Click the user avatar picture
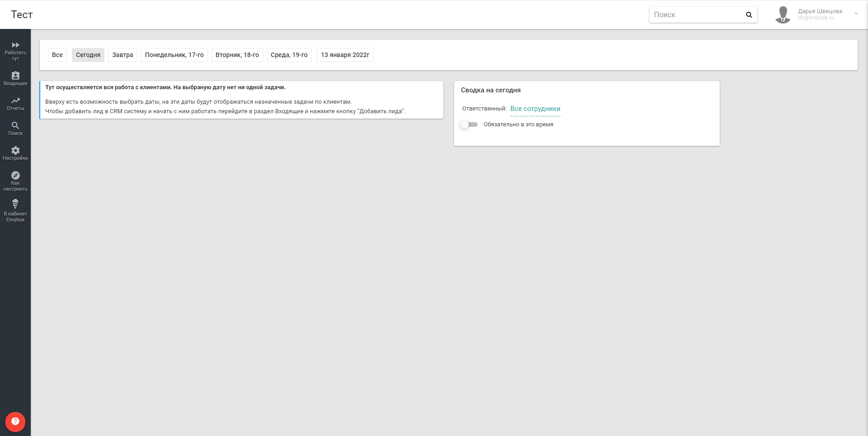Image resolution: width=868 pixels, height=436 pixels. [783, 14]
